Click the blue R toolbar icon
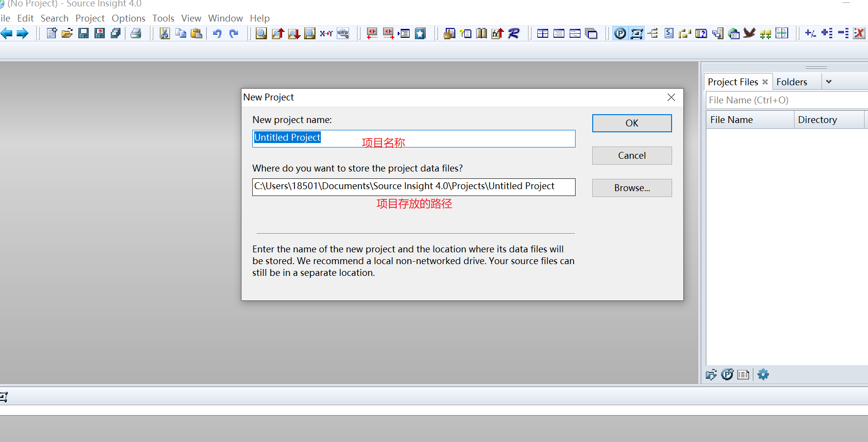868x442 pixels. pos(513,33)
